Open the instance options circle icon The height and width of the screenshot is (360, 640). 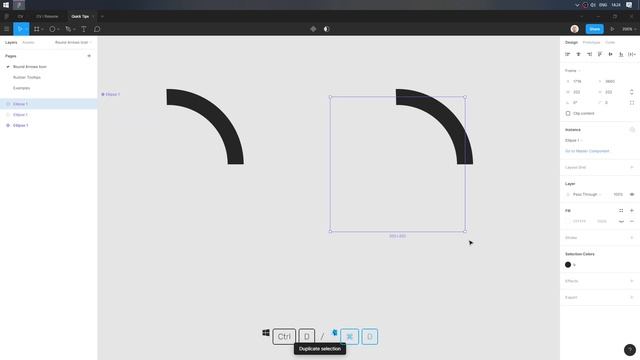click(x=632, y=130)
